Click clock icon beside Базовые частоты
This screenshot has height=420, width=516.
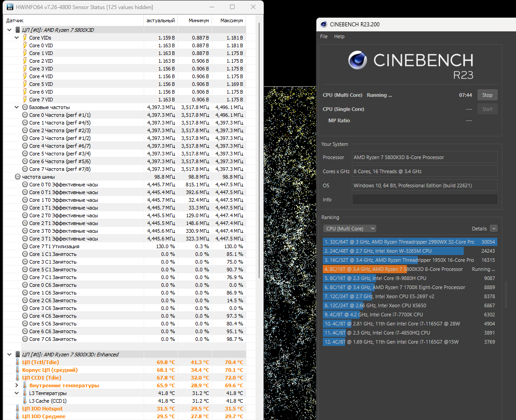pyautogui.click(x=25, y=107)
